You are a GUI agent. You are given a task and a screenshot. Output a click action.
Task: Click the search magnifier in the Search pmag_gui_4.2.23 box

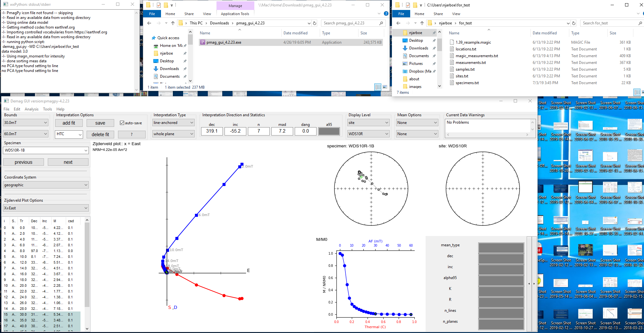(x=381, y=23)
